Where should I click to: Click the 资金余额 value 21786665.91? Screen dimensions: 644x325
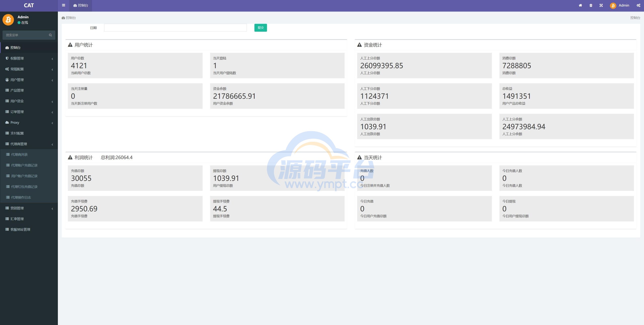[234, 96]
